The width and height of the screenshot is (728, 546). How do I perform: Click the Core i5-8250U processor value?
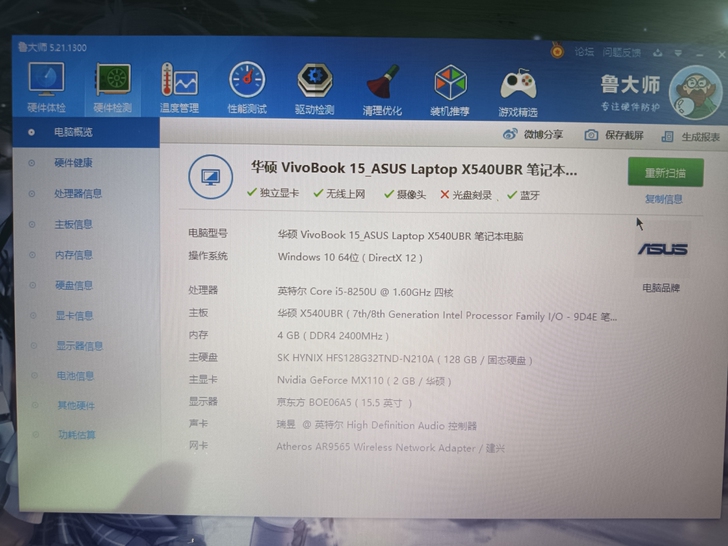(x=365, y=292)
